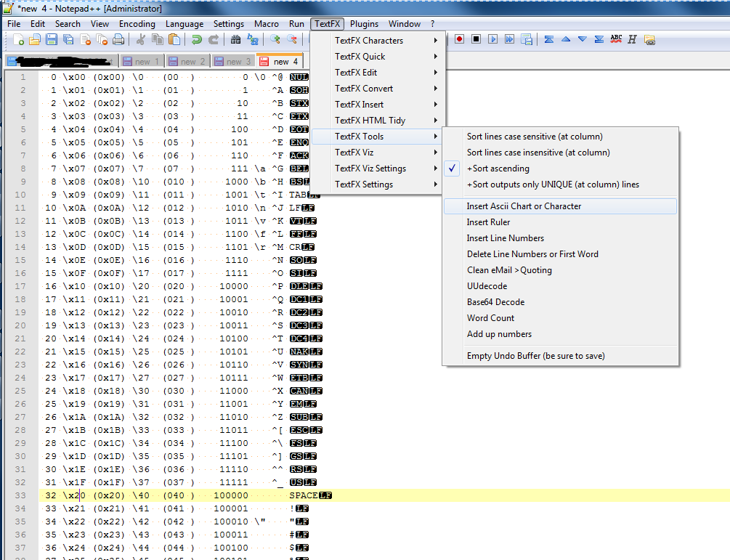Click the ABC spell check icon

[x=616, y=39]
